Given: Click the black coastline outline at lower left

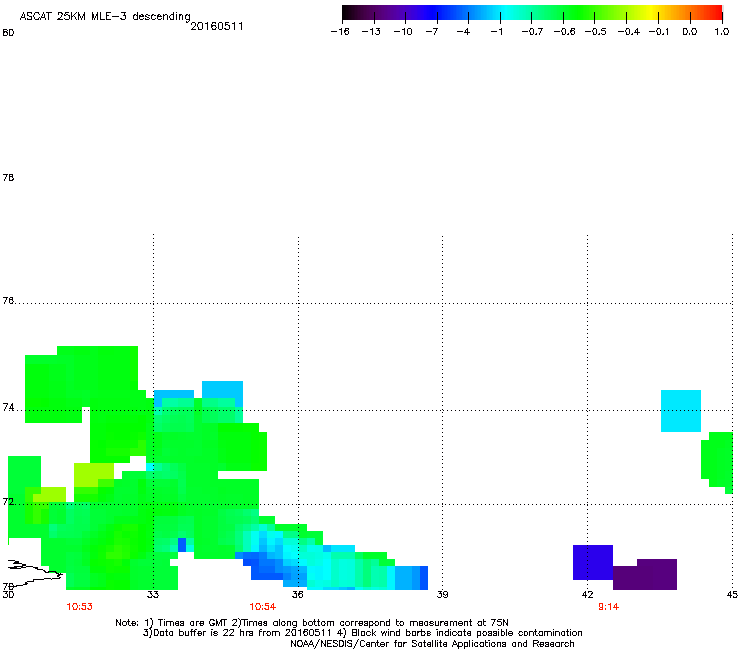Looking at the screenshot, I should point(33,572).
